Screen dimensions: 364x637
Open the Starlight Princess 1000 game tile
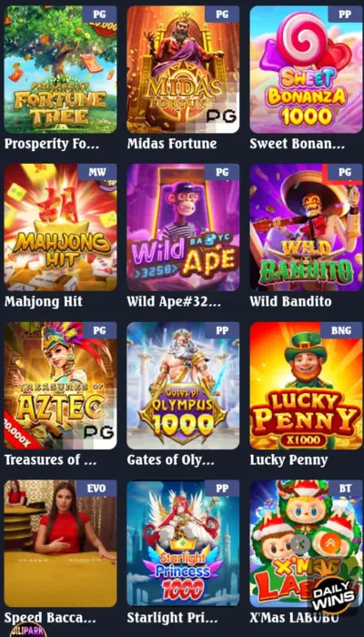[183, 543]
